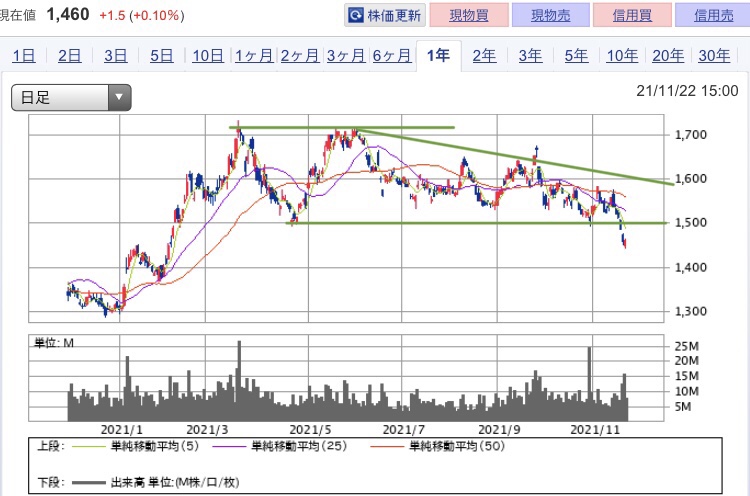Viewport: 750px width, 496px height.
Task: Switch to the 2年 chart tab
Action: [x=484, y=56]
